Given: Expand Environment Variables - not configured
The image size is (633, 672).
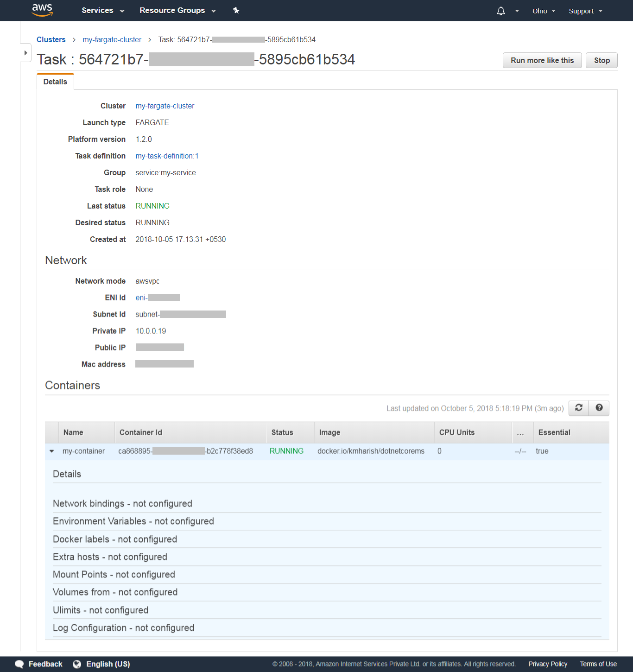Looking at the screenshot, I should pyautogui.click(x=133, y=521).
